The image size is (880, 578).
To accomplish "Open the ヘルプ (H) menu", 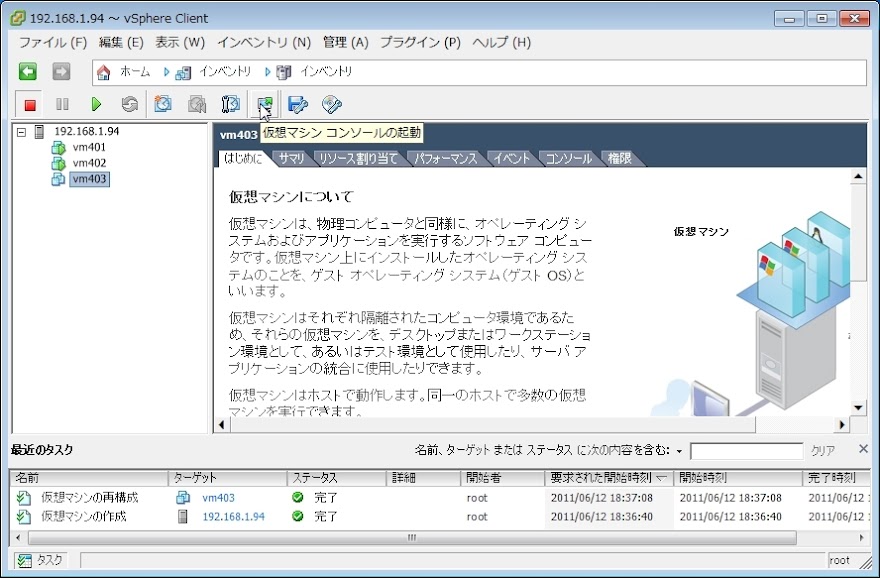I will pyautogui.click(x=501, y=43).
